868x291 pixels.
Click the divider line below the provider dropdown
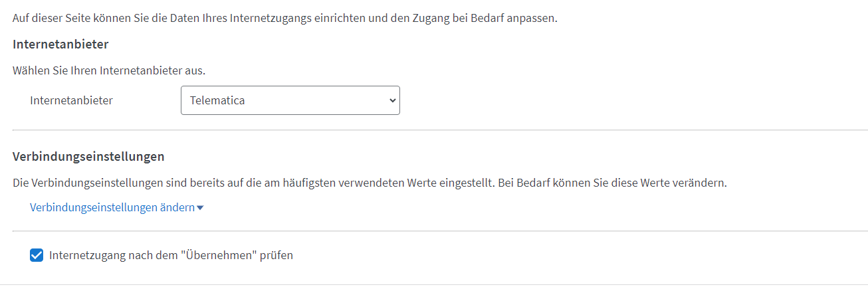click(440, 130)
